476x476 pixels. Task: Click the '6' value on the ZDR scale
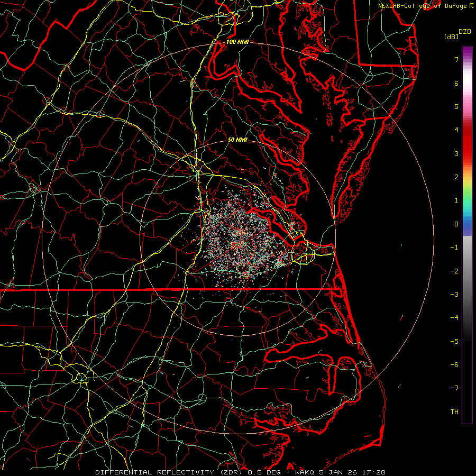(x=456, y=84)
